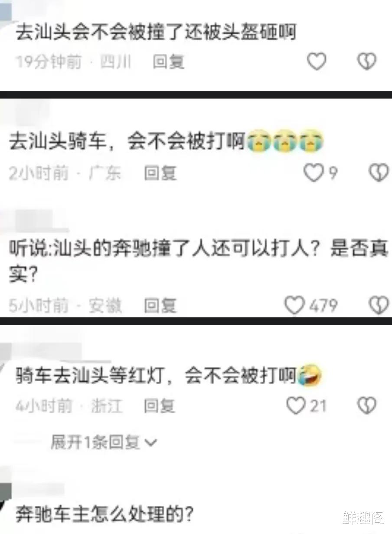This screenshot has width=392, height=534.
Task: Click the crying emojis in Guangdong comment
Action: point(285,142)
